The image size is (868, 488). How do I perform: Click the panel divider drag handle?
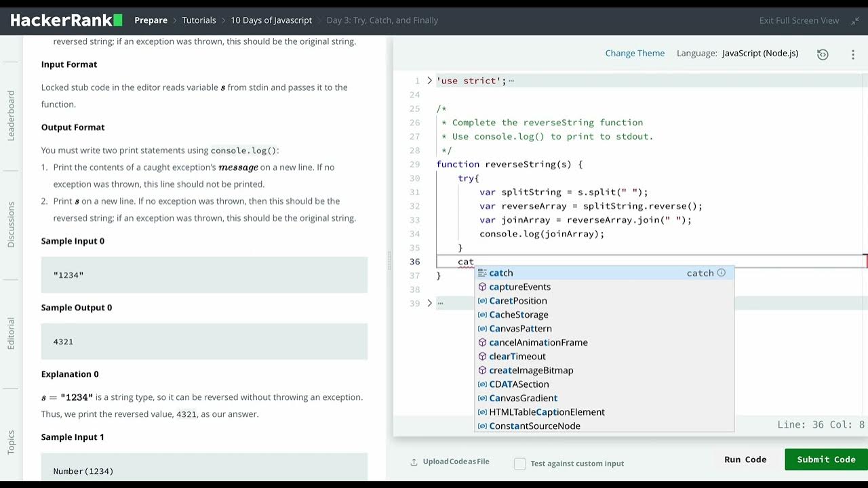pyautogui.click(x=389, y=261)
